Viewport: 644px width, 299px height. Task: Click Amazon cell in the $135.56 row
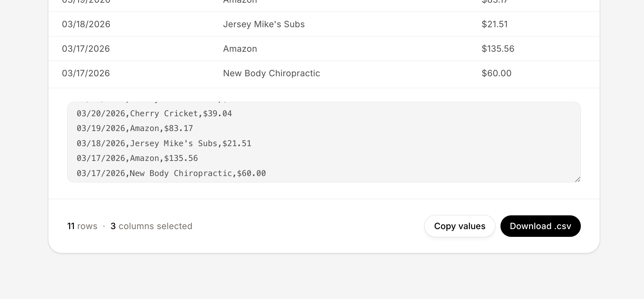coord(240,49)
